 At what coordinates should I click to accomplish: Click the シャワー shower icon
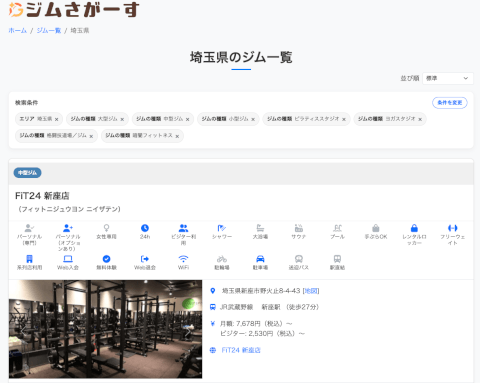(x=222, y=228)
